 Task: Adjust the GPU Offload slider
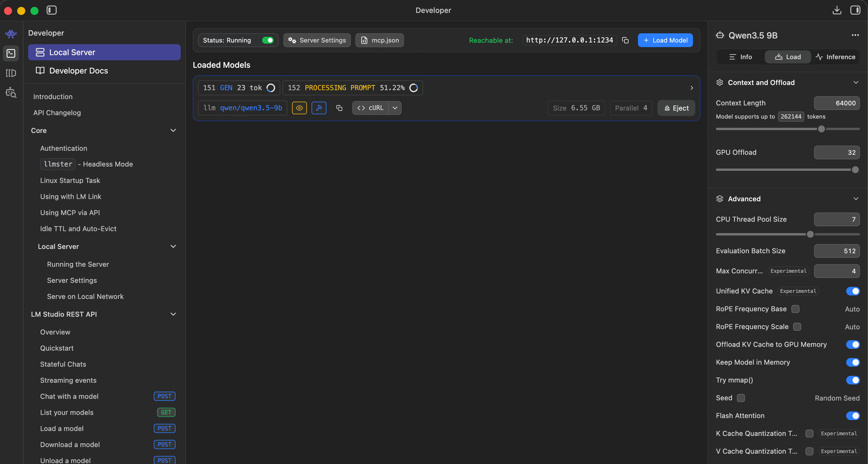pos(855,170)
